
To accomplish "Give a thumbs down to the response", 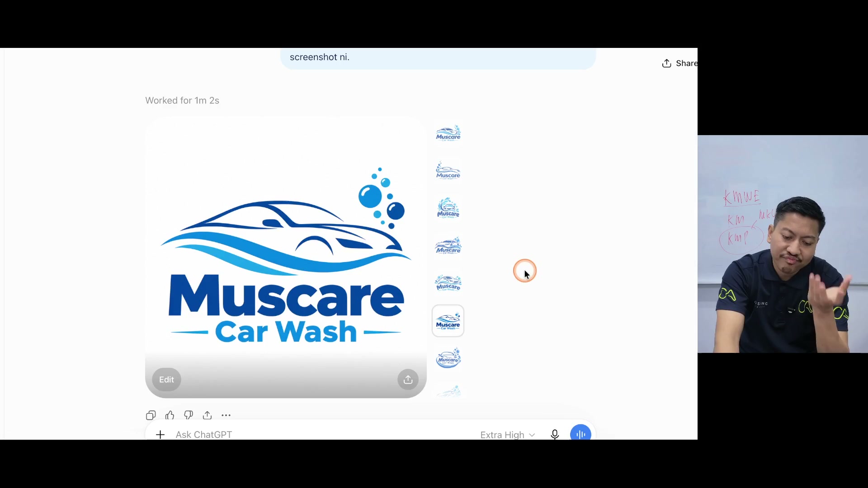I will (189, 415).
